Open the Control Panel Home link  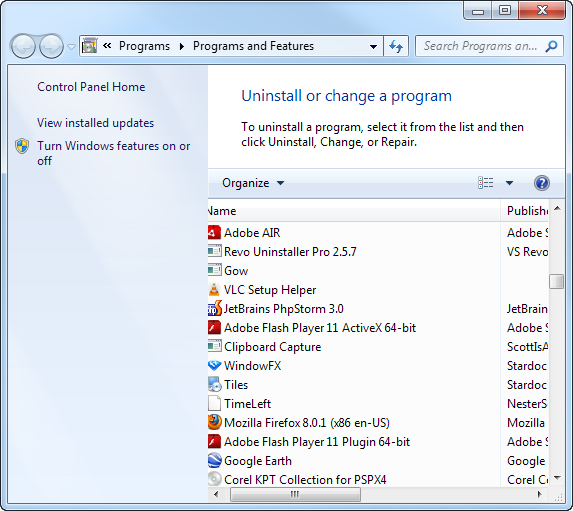(x=91, y=87)
